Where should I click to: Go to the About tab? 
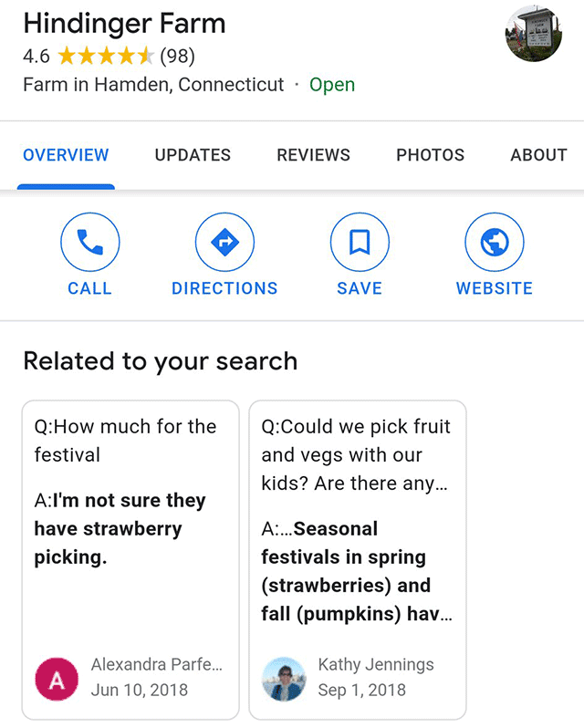538,155
